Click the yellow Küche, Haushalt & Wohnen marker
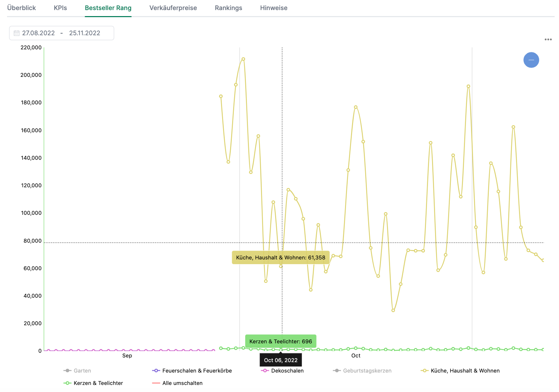This screenshot has width=559, height=392. tap(424, 371)
